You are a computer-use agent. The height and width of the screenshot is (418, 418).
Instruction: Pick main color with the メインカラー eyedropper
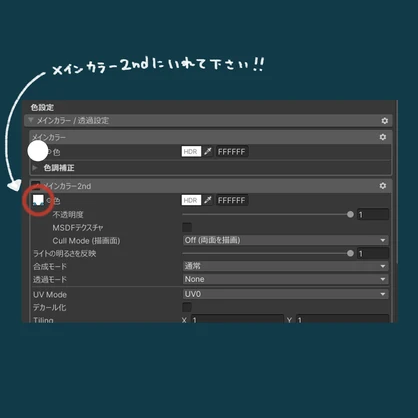point(208,152)
